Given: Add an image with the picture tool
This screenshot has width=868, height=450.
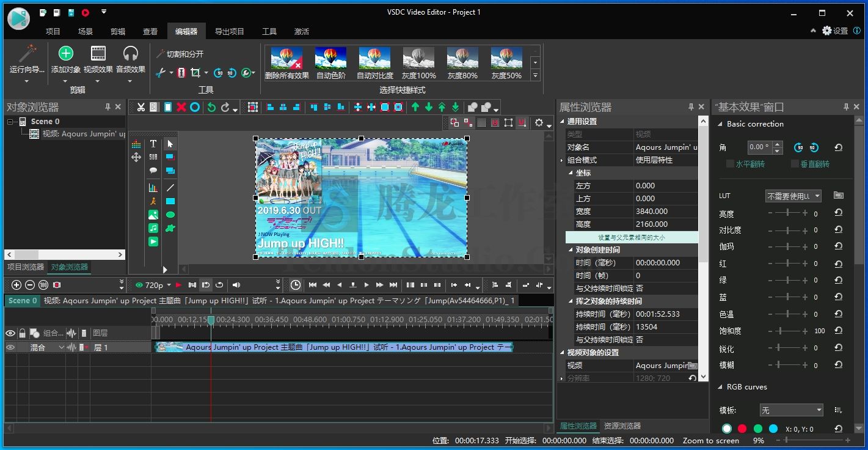Looking at the screenshot, I should [x=153, y=215].
